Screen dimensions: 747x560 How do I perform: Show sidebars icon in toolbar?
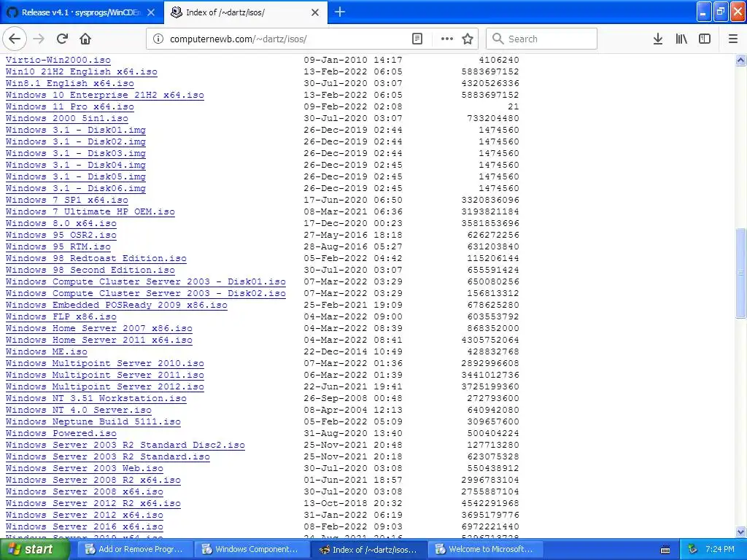tap(705, 39)
